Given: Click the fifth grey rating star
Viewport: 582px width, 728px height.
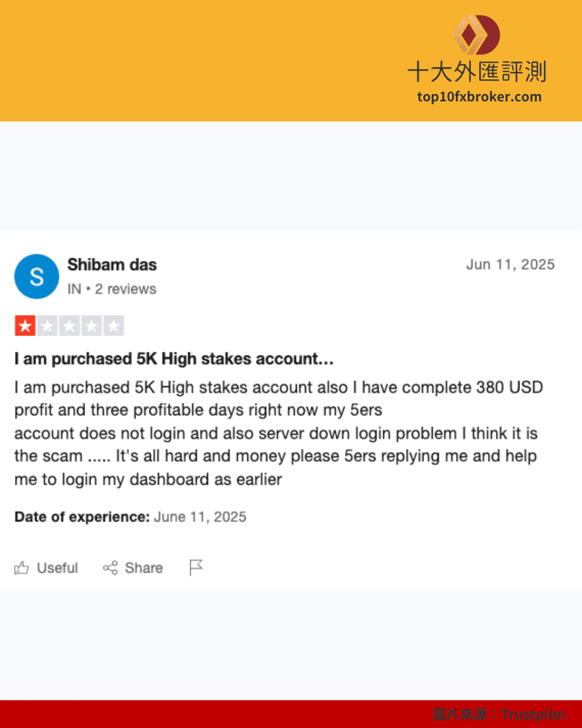Looking at the screenshot, I should click(x=114, y=326).
